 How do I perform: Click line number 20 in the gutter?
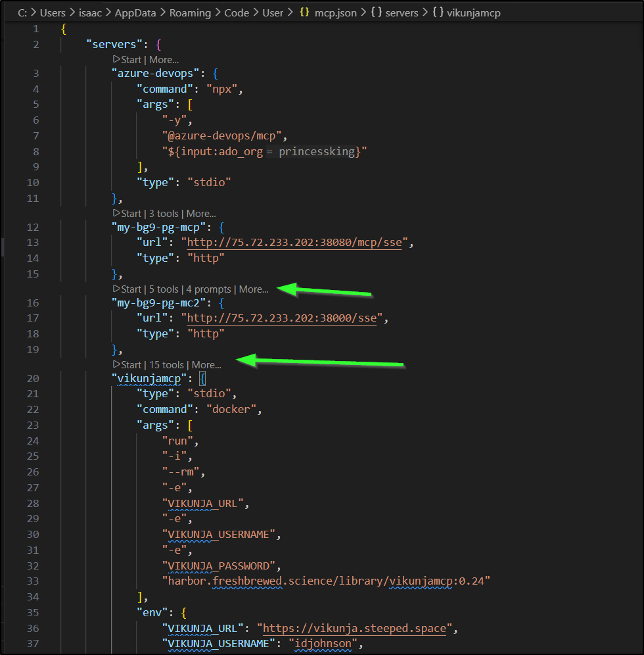[33, 378]
